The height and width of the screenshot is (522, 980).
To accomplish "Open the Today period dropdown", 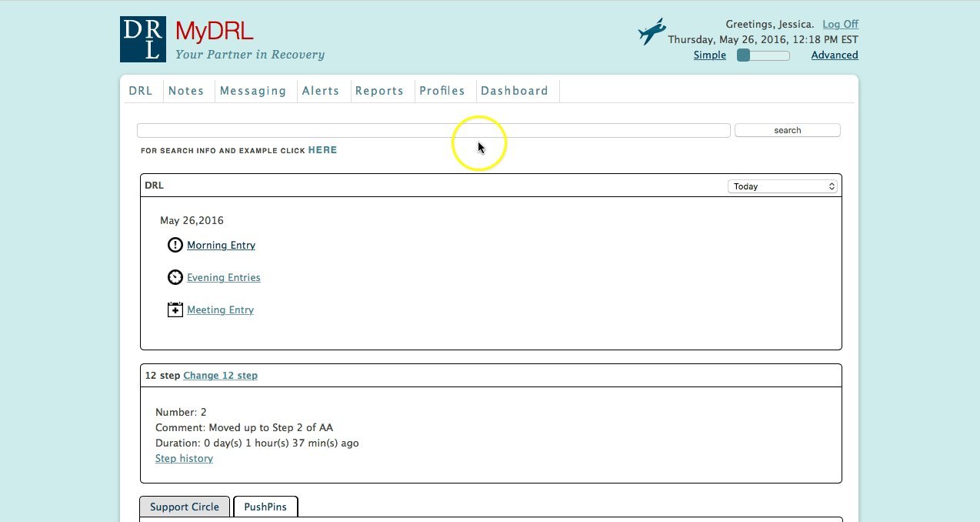I will (782, 186).
